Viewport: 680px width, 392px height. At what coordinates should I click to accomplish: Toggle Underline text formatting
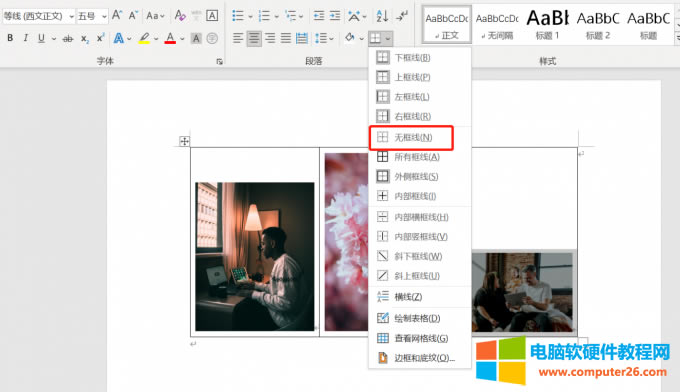coord(41,38)
